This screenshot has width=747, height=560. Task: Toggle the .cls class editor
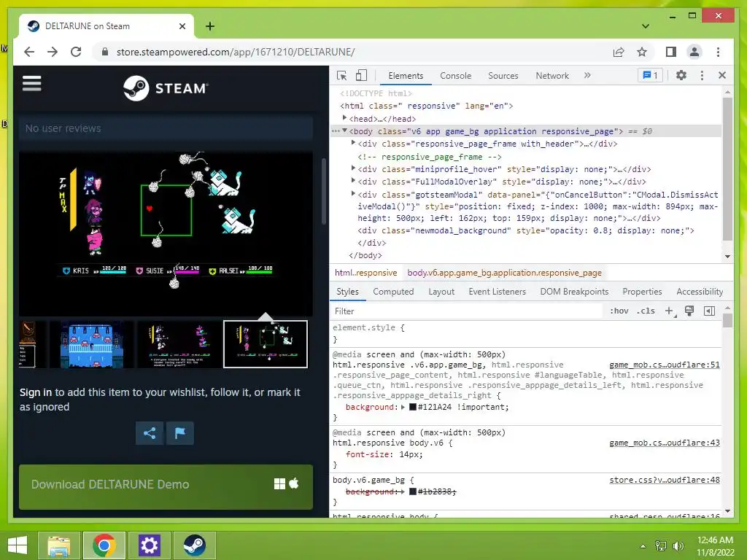(x=646, y=311)
